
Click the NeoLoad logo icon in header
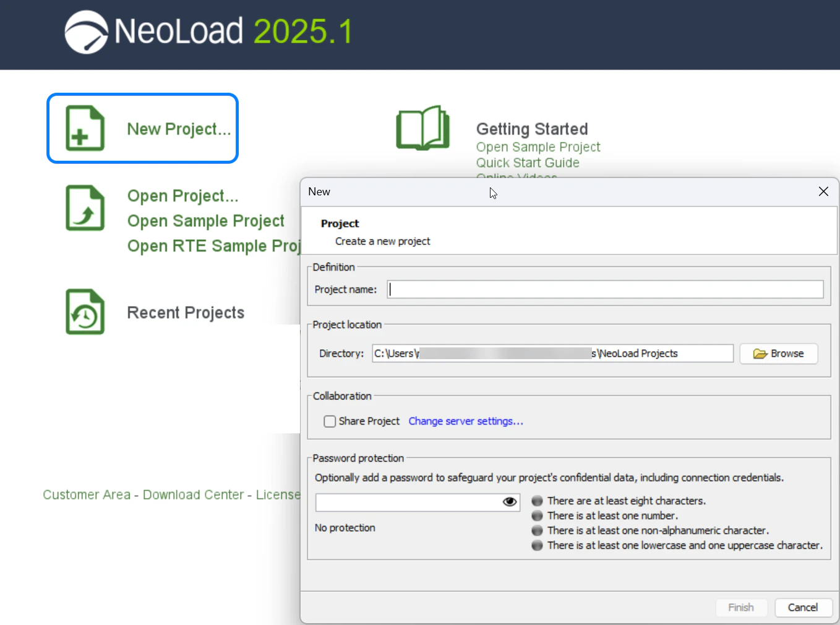pos(87,32)
